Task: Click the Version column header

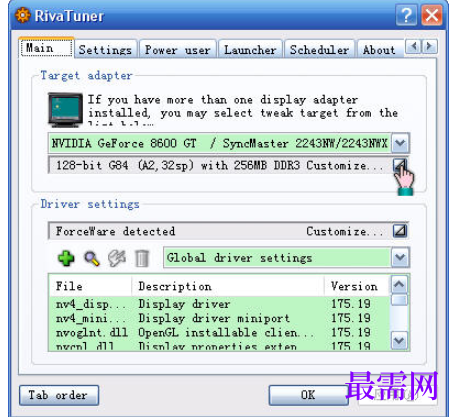Action: 357,286
